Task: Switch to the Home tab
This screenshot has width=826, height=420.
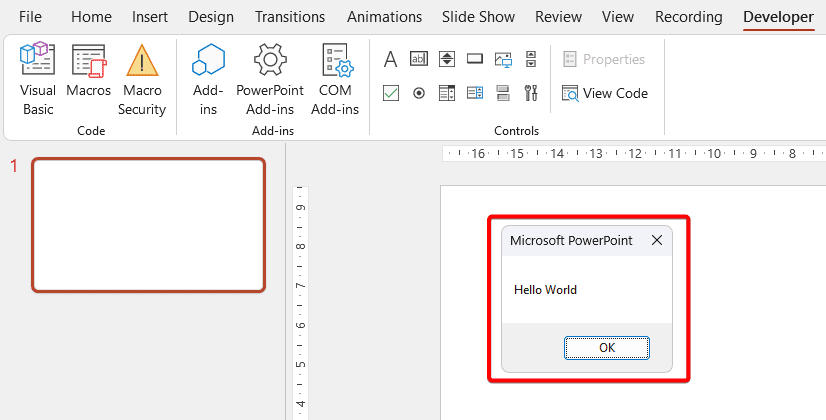Action: click(91, 17)
